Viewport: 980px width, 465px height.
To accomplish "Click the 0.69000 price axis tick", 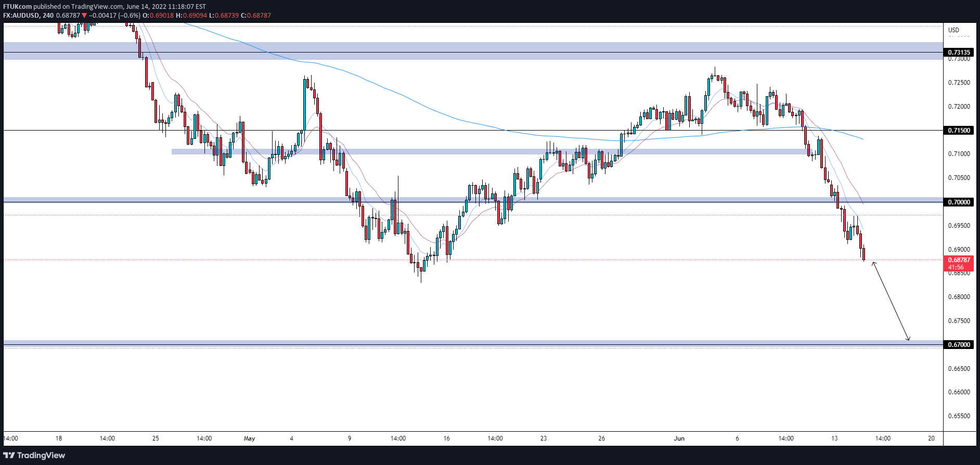I will tap(959, 250).
